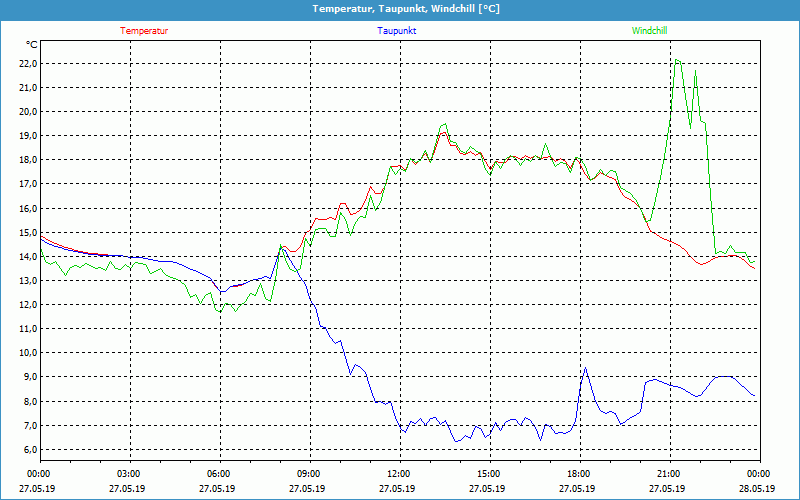The height and width of the screenshot is (500, 800).
Task: Select the 06:00 time axis marker
Action: pos(219,473)
